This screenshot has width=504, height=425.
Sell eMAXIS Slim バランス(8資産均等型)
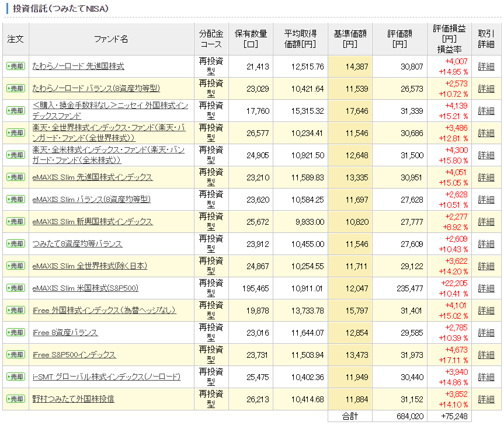click(16, 199)
